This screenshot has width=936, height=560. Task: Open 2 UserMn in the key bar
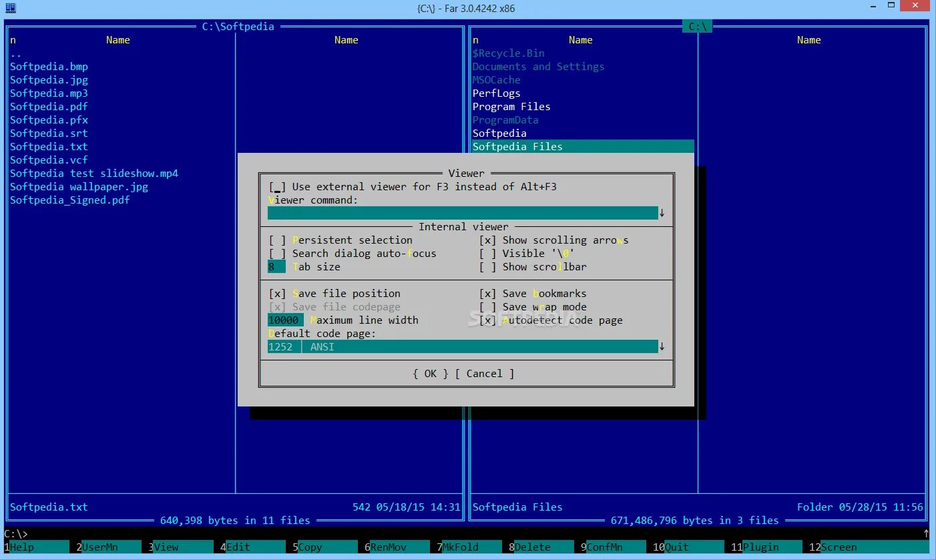108,547
